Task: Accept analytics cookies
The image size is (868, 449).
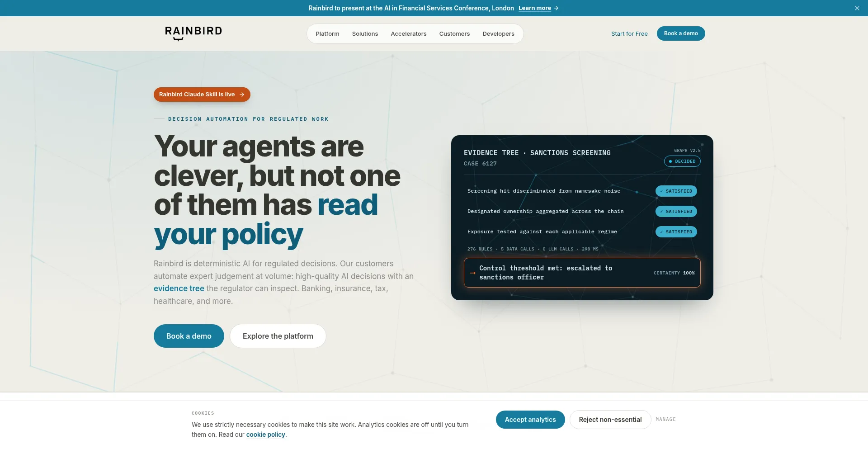Action: pos(530,420)
